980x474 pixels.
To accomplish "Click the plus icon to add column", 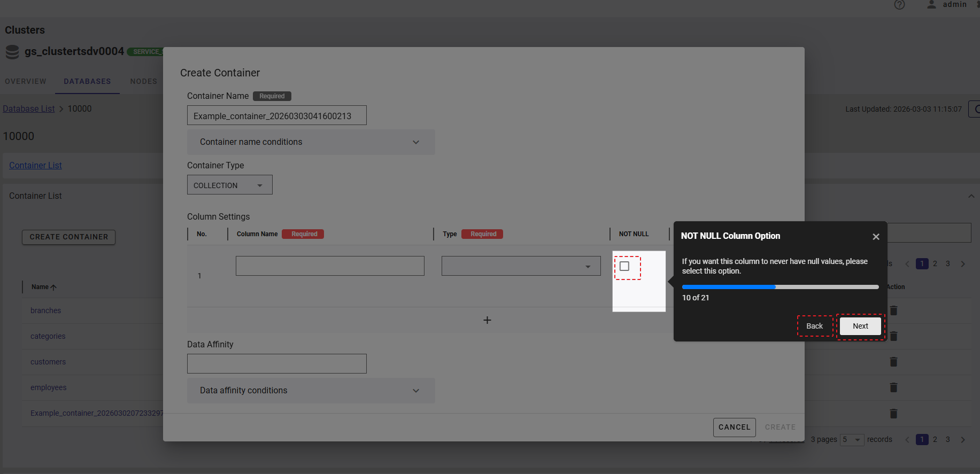I will [487, 320].
